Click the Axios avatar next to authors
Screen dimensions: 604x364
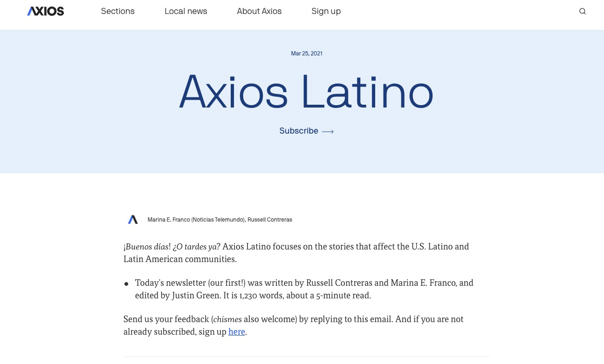(133, 220)
